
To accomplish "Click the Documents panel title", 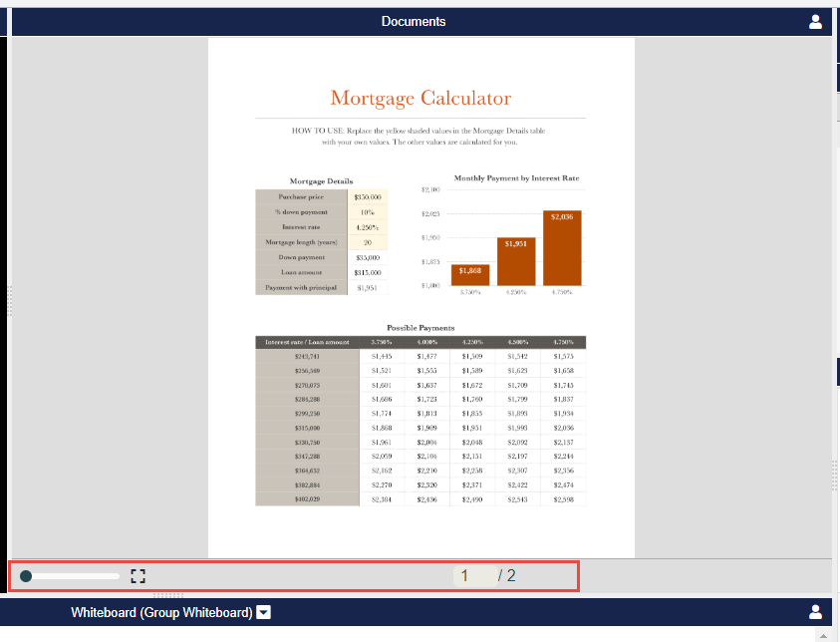I will 414,22.
